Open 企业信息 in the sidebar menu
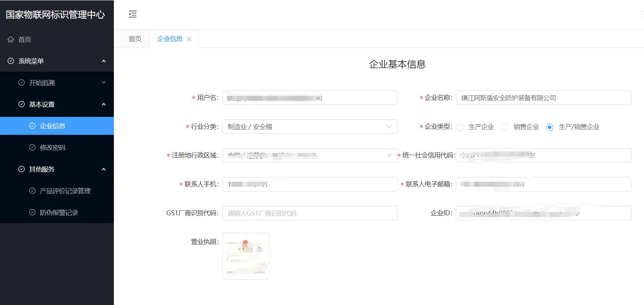 (57, 126)
